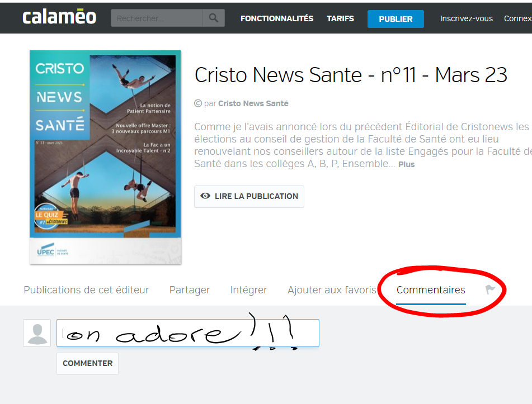Expand the description with Plus

pos(407,164)
